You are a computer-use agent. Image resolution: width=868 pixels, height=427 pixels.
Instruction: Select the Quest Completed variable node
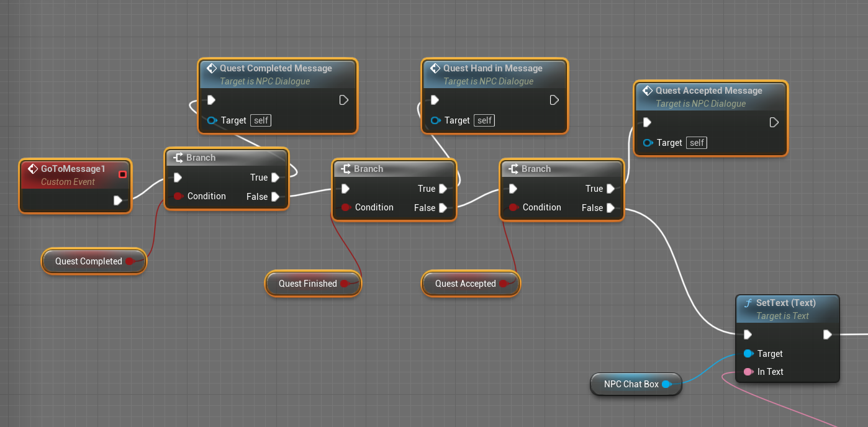coord(94,261)
